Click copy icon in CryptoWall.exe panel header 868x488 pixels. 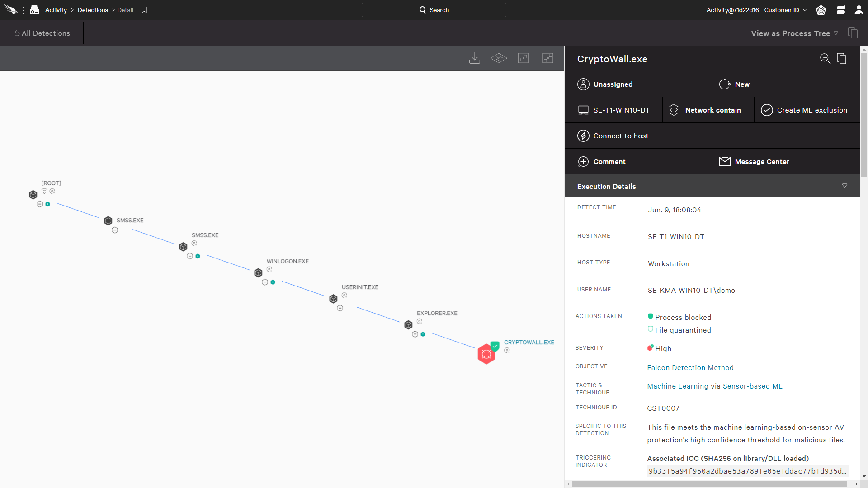tap(842, 59)
